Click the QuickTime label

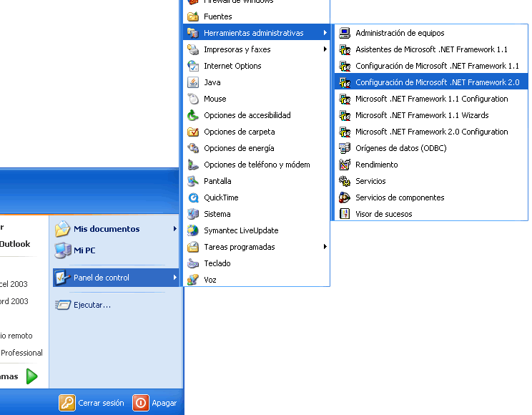coord(221,197)
